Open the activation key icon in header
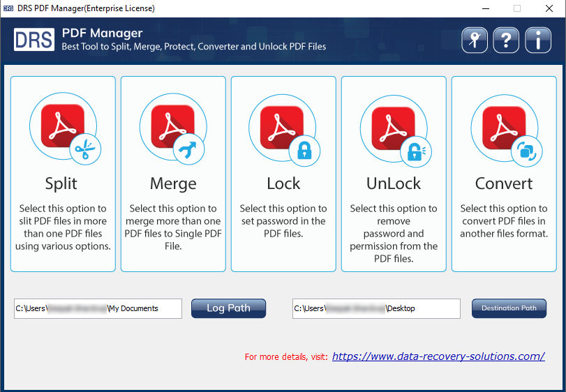The image size is (566, 392). pos(475,40)
